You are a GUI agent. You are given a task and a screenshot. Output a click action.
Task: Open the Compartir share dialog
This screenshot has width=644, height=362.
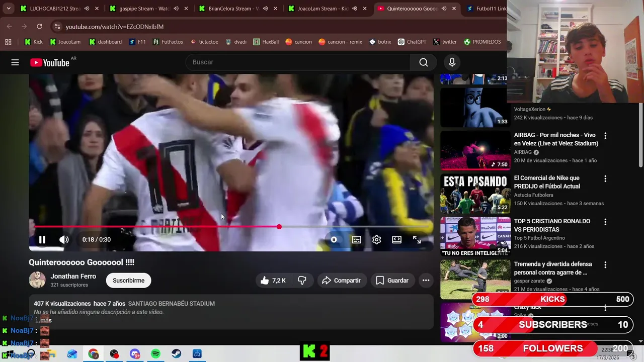(342, 281)
